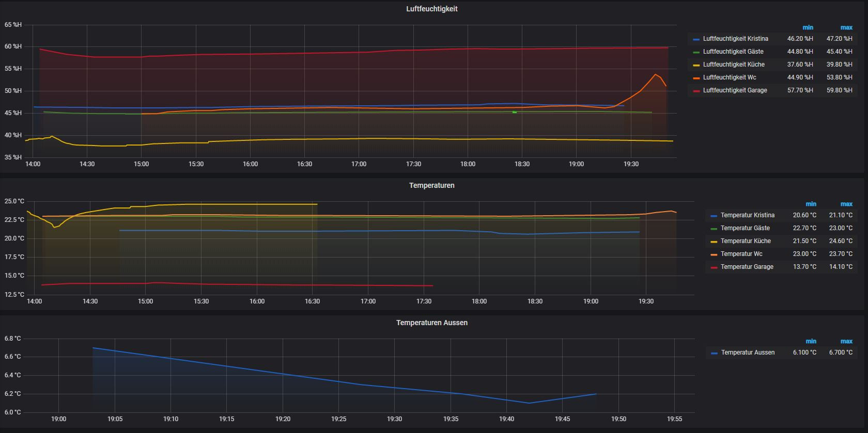Viewport: 868px width, 433px height.
Task: Click the 59.80 %H max value for Garage
Action: tap(840, 90)
